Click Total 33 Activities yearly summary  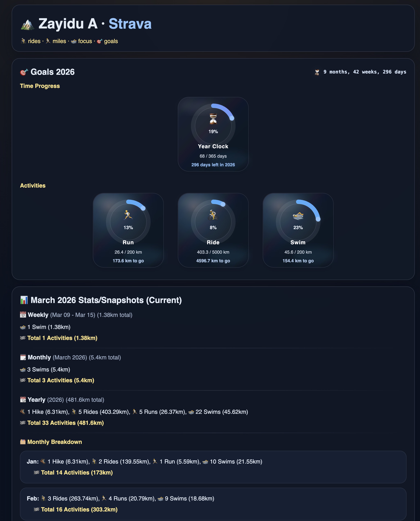click(x=66, y=423)
